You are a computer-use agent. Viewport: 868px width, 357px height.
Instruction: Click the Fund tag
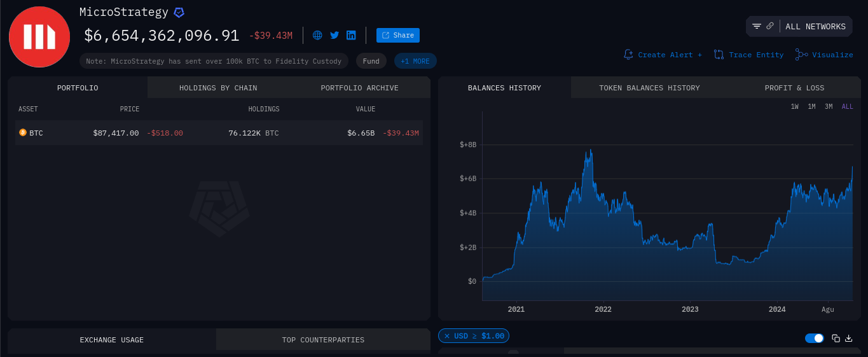click(x=371, y=61)
